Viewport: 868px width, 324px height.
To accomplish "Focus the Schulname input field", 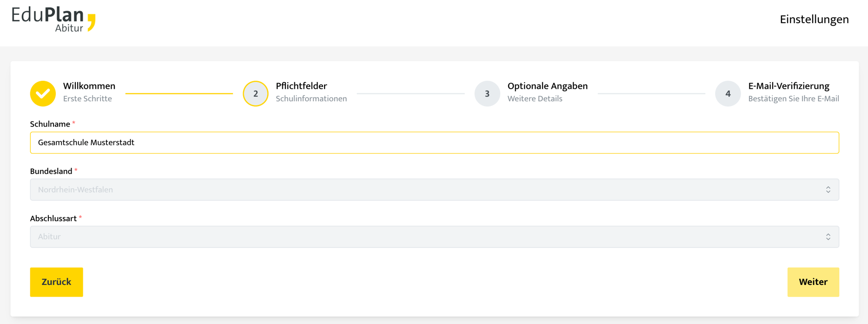I will 434,143.
